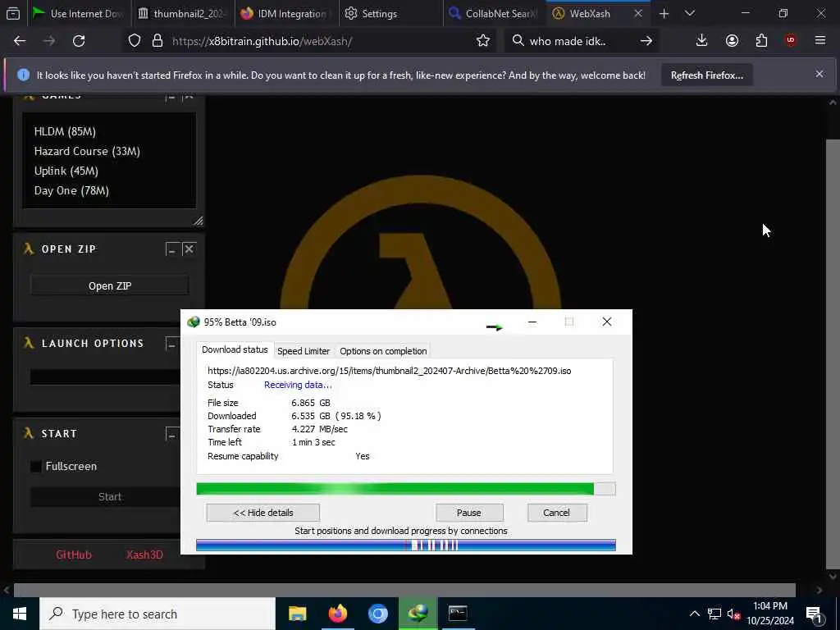Open the Xash3D link
This screenshot has width=840, height=630.
click(144, 555)
